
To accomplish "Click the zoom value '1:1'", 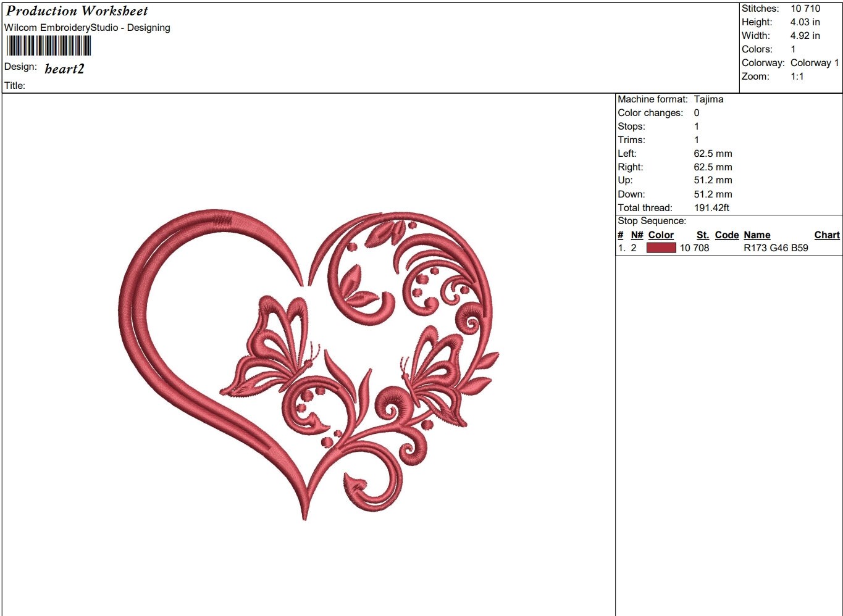I will click(797, 77).
